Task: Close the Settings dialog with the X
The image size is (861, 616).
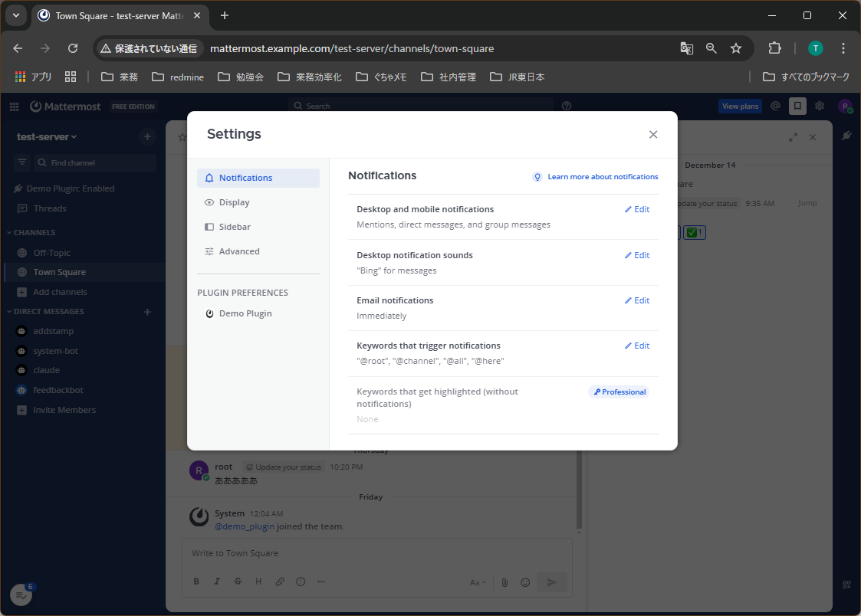Action: 653,134
